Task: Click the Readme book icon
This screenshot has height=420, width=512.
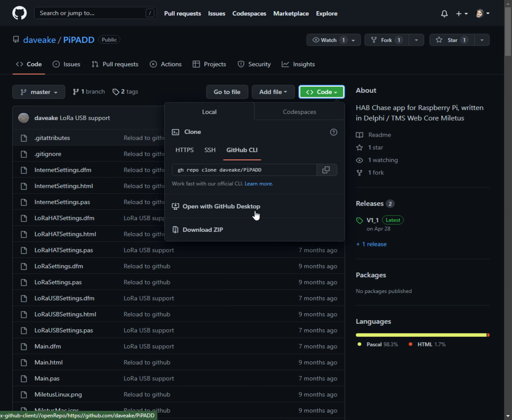Action: (x=359, y=135)
